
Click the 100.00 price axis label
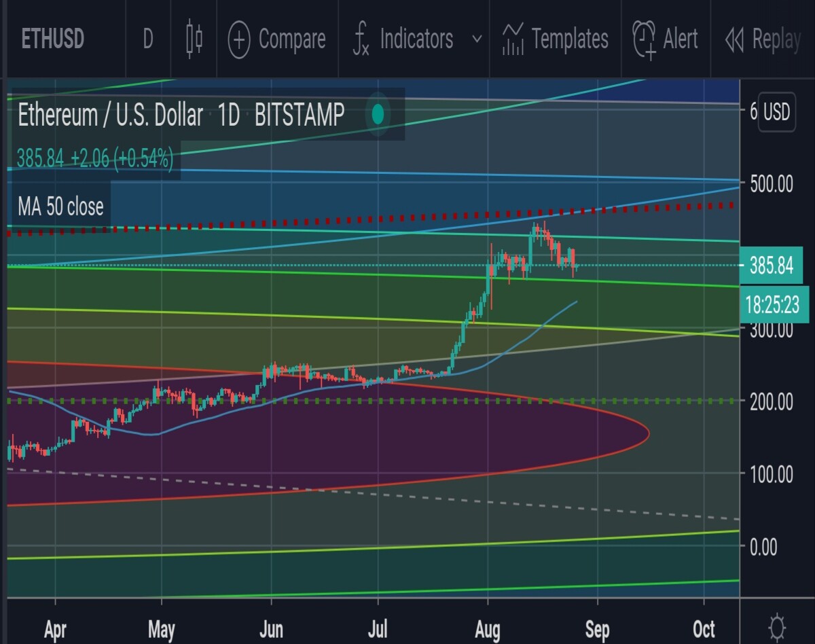click(770, 473)
